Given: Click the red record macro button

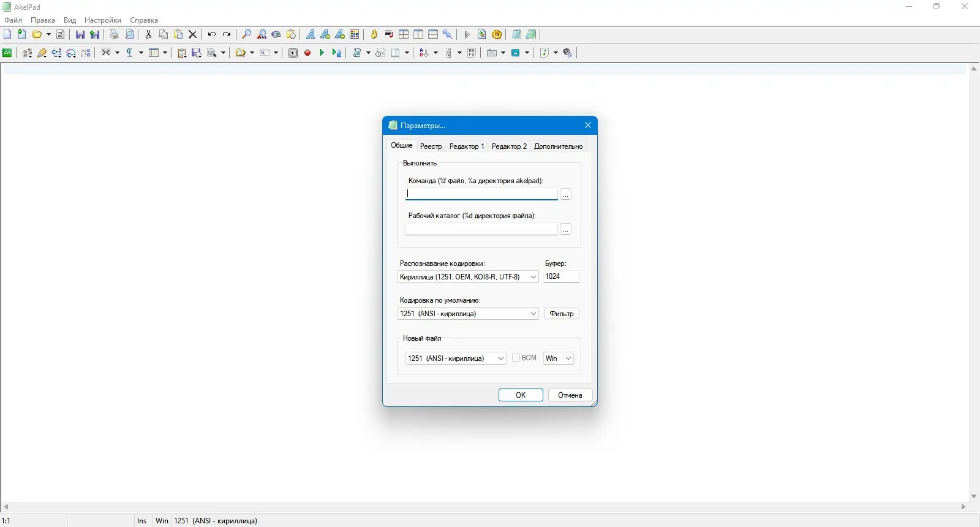Looking at the screenshot, I should (307, 53).
